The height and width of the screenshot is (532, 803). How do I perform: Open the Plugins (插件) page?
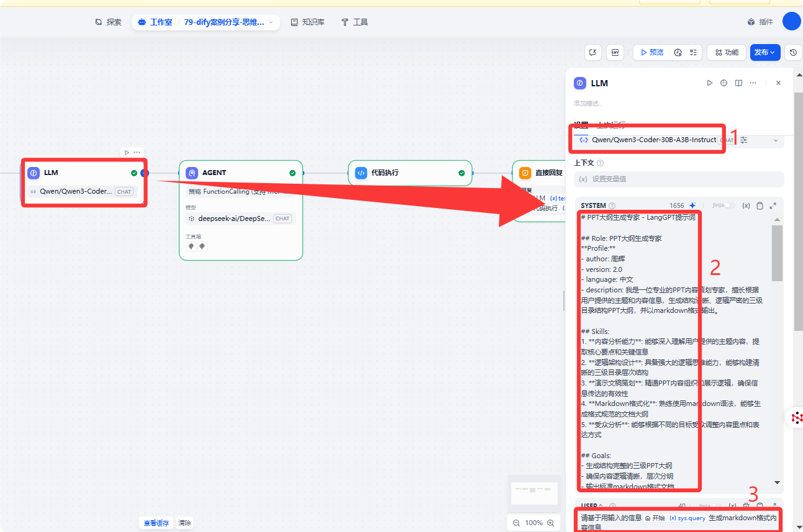(x=760, y=22)
